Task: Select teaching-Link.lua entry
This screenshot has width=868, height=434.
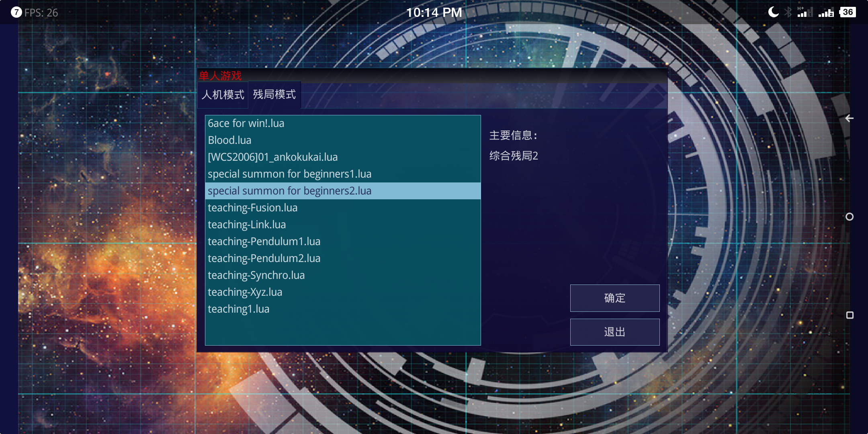Action: coord(343,225)
